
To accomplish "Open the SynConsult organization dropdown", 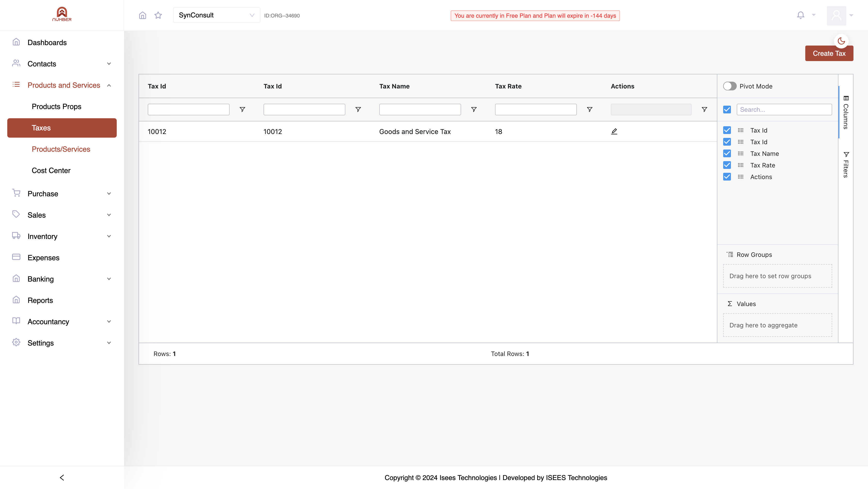I will point(216,15).
